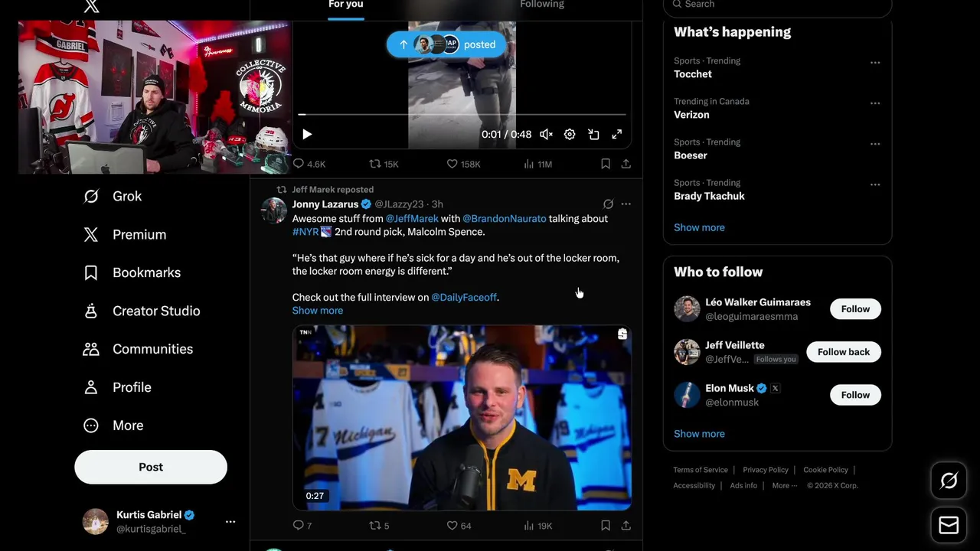Click the new posts 'posted' pill
Viewport: 980px width, 551px height.
[446, 44]
